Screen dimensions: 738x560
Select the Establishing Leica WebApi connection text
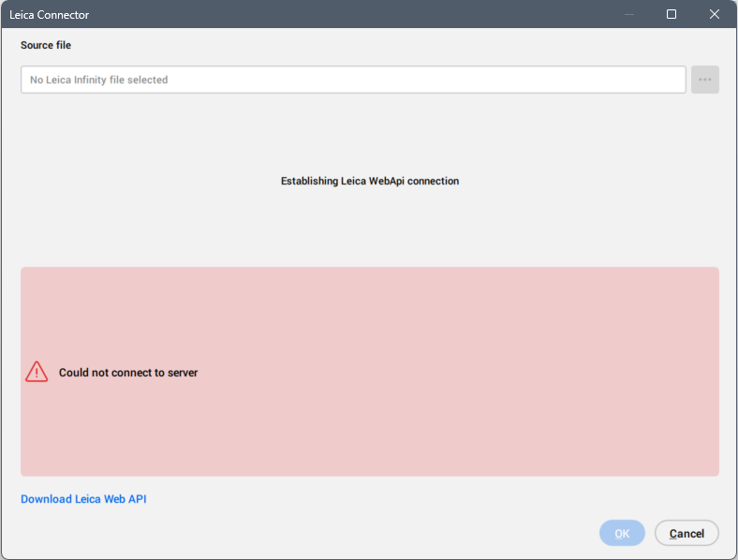tap(370, 181)
